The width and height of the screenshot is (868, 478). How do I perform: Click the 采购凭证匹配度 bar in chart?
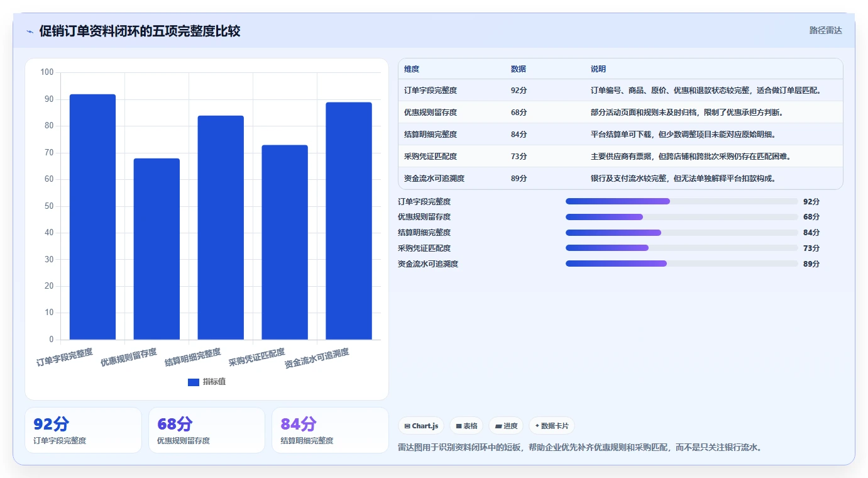285,242
